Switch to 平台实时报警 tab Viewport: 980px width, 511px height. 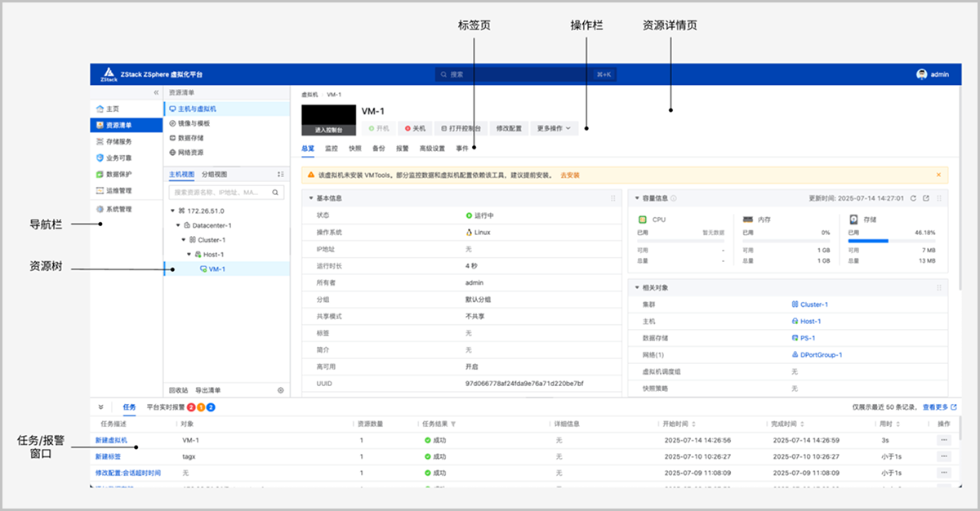165,407
